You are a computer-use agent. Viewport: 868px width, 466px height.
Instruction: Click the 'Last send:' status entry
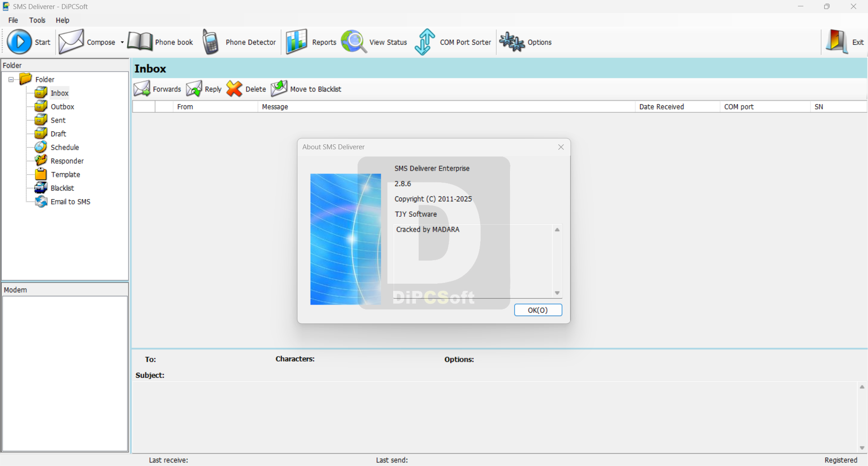click(392, 460)
